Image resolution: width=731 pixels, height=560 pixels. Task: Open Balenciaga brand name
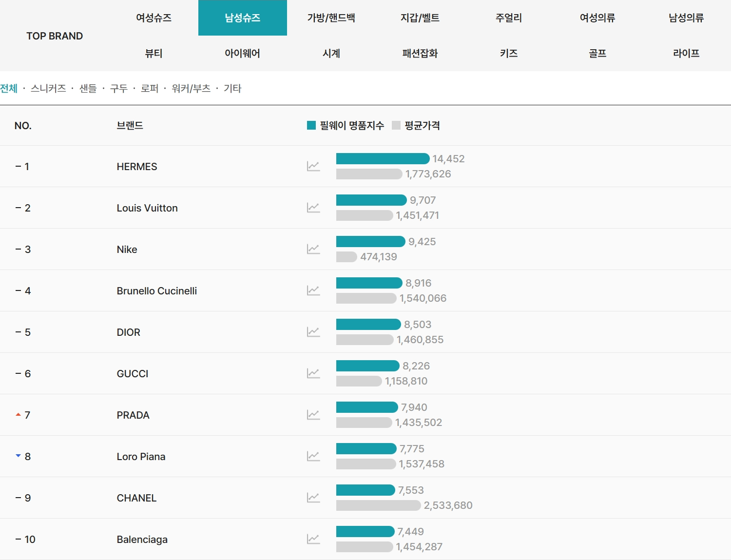pyautogui.click(x=142, y=539)
